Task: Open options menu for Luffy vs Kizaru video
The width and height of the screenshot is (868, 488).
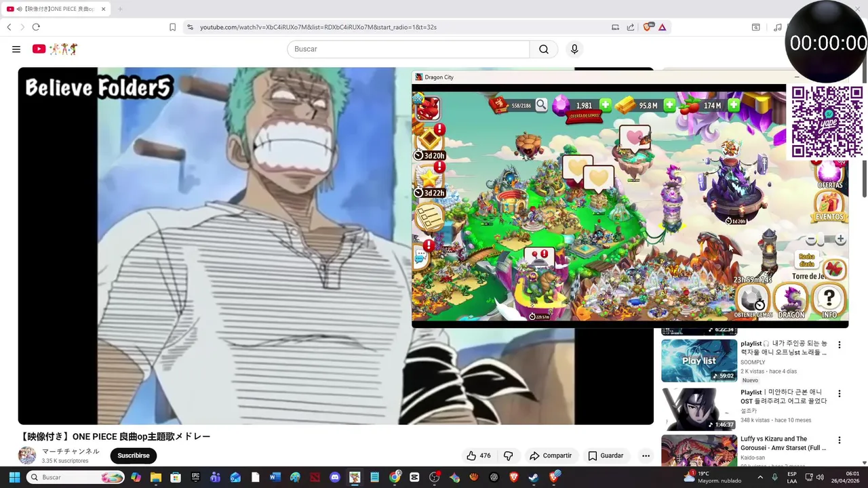Action: point(840,441)
